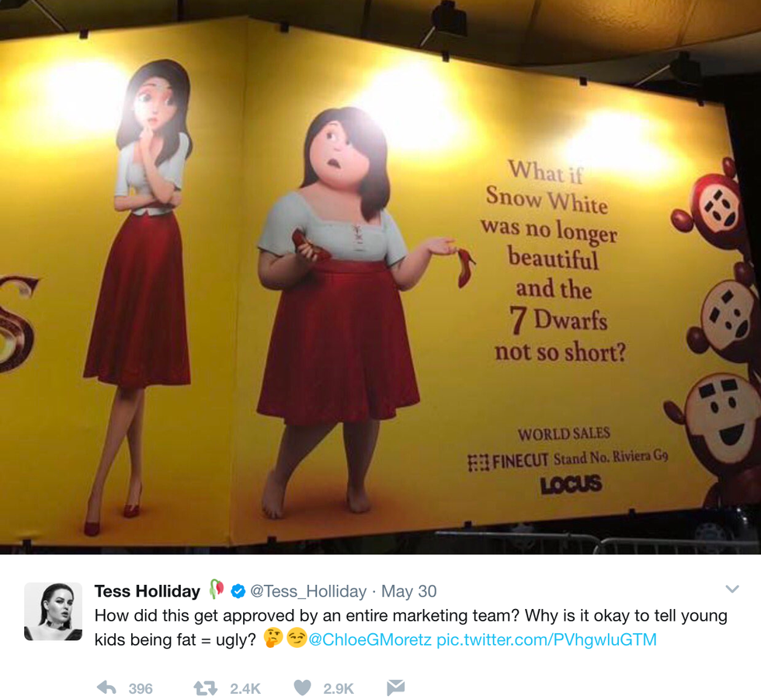Click the rose emoji beside Tess Holliday
761x700 pixels.
click(217, 590)
